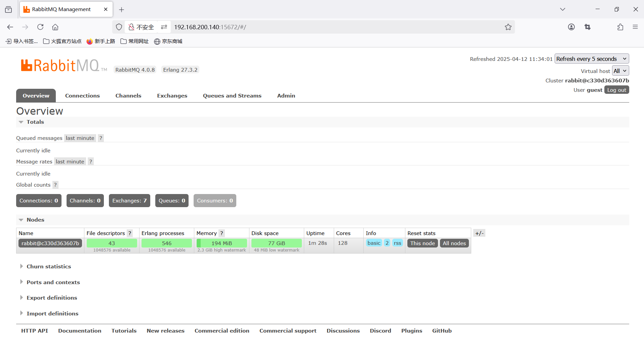Change Queued messages last minute range
The width and height of the screenshot is (644, 343).
(x=80, y=138)
